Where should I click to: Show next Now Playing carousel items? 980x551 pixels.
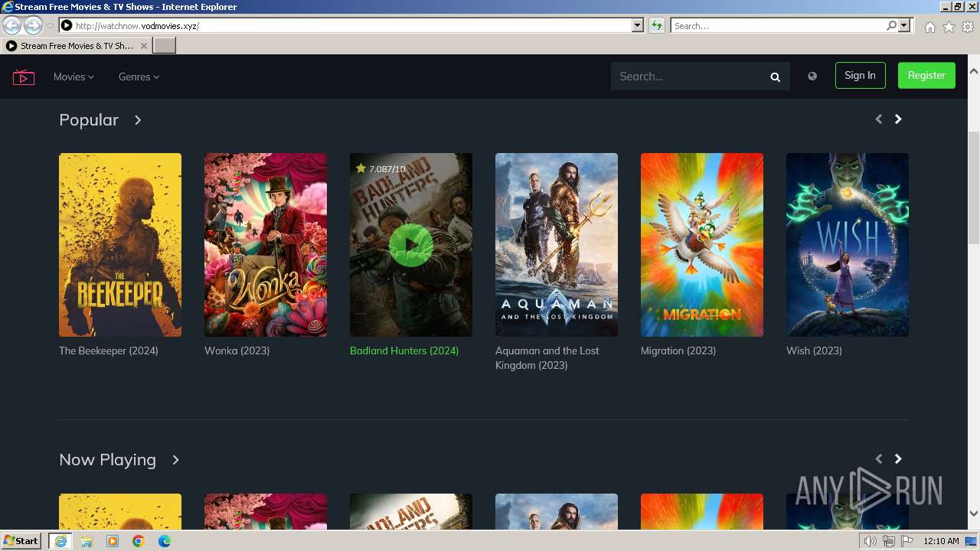pyautogui.click(x=898, y=458)
